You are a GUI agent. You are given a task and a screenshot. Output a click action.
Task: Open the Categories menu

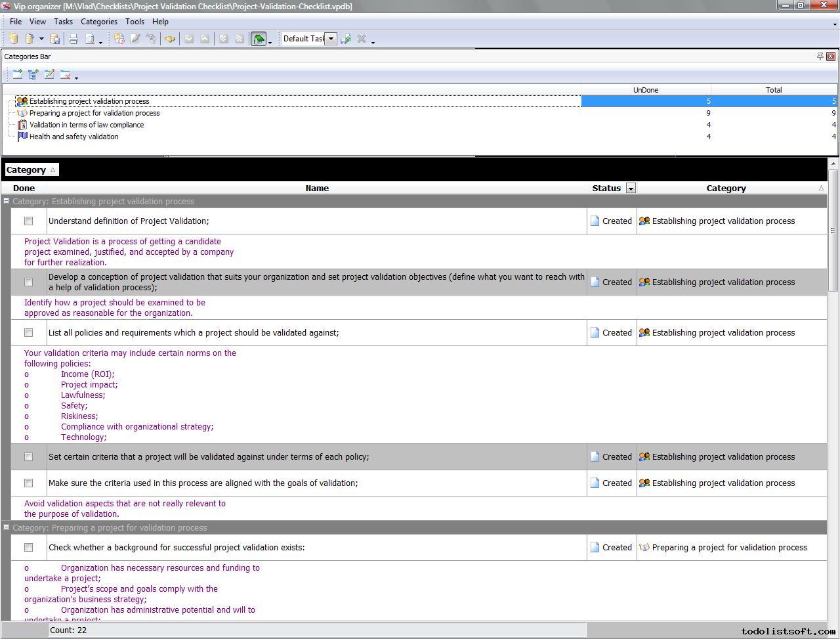99,22
